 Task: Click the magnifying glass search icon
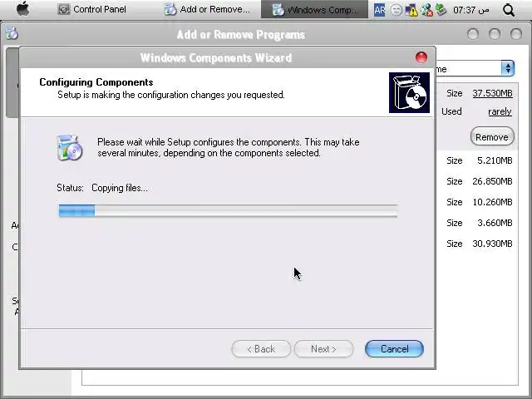(x=509, y=10)
